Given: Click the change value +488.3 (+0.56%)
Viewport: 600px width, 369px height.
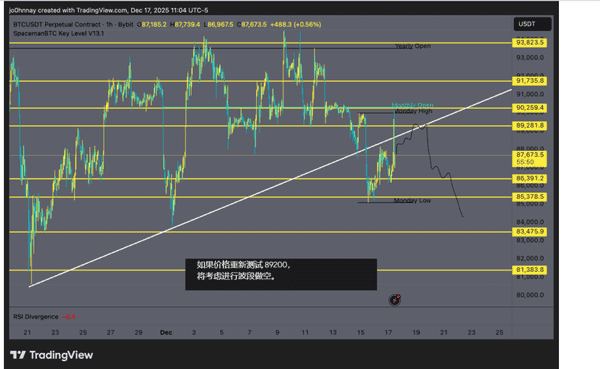Looking at the screenshot, I should tap(296, 24).
